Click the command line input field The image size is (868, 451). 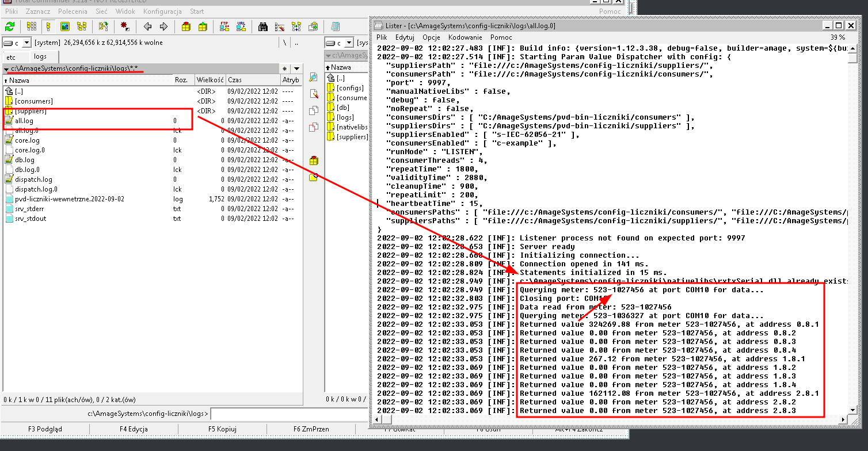coord(288,414)
